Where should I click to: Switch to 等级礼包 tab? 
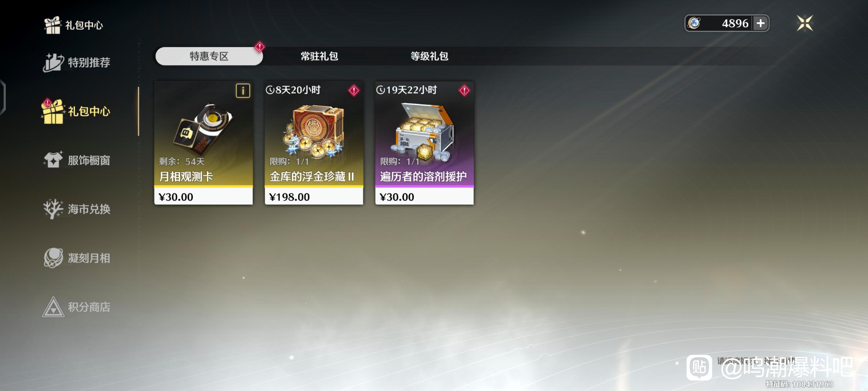pos(429,56)
